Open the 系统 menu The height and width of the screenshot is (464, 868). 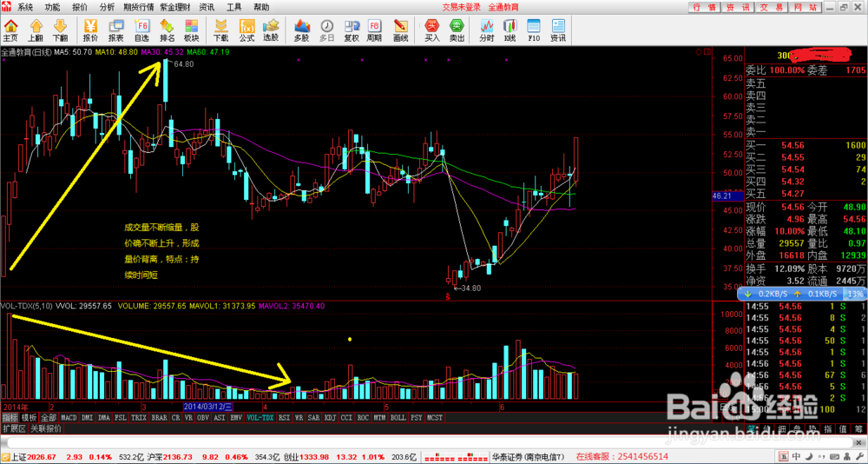[x=25, y=7]
